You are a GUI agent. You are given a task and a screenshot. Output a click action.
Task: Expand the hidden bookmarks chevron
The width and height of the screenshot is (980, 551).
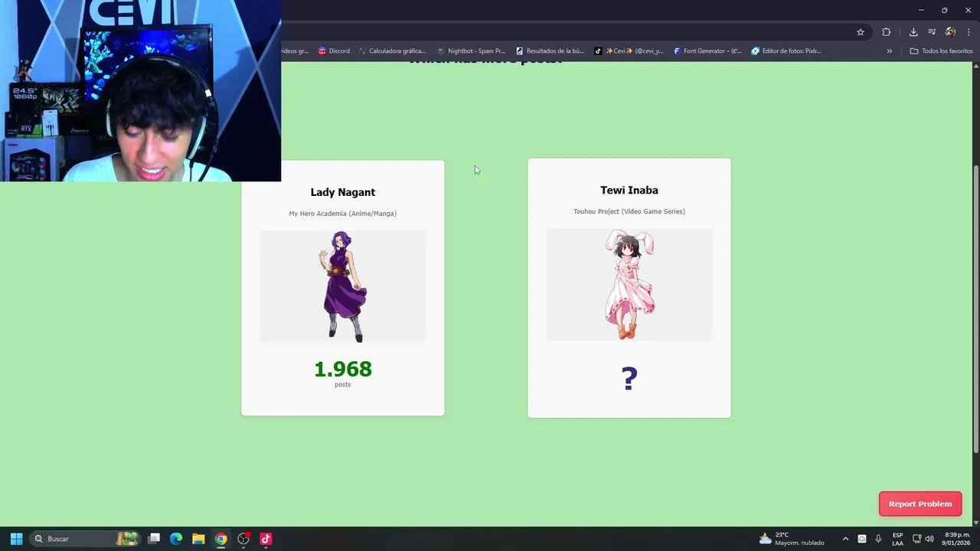point(889,51)
